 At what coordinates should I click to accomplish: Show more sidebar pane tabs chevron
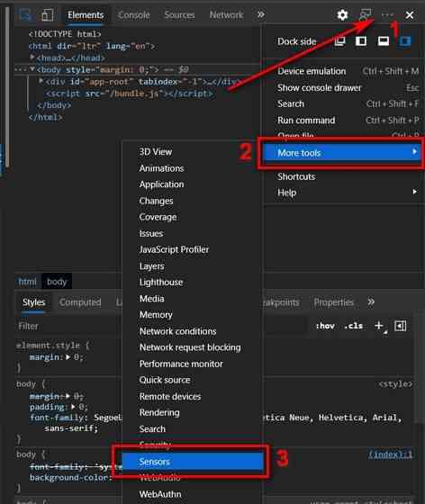coord(371,302)
